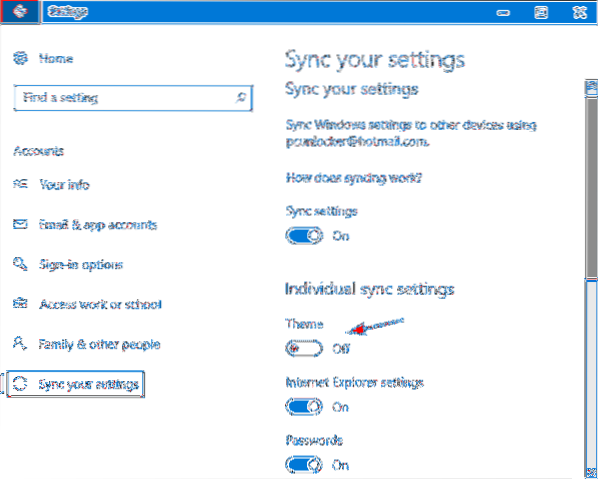Image resolution: width=598 pixels, height=479 pixels.
Task: Click the Passwords label text
Action: 314,440
